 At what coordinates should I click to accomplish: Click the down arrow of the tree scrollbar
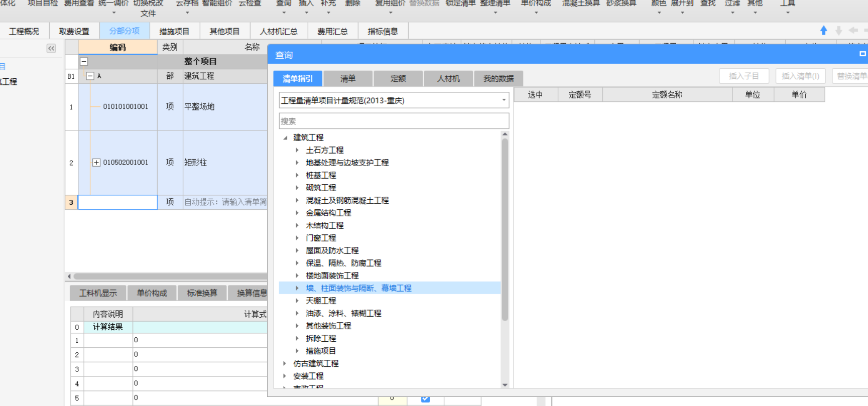click(x=505, y=385)
